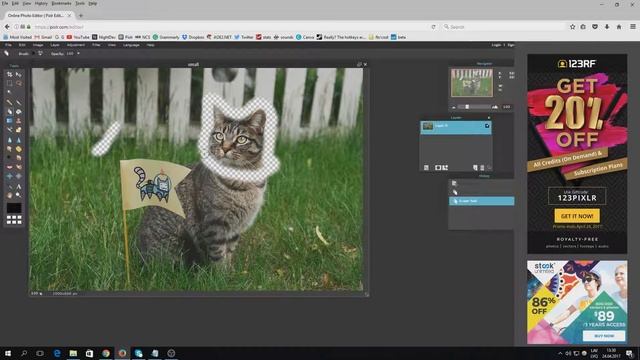640x360 pixels.
Task: Create a new layer in Layers panel
Action: (475, 168)
